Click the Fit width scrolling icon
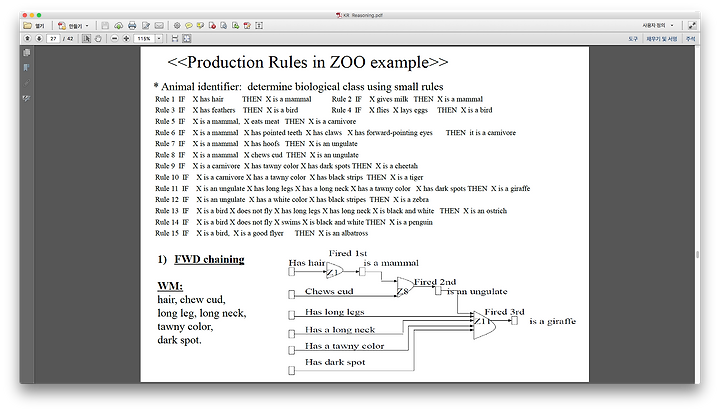The image size is (720, 412). [x=175, y=39]
